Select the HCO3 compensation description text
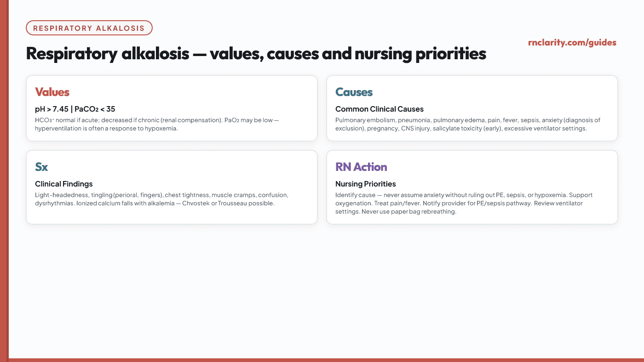 tap(157, 124)
